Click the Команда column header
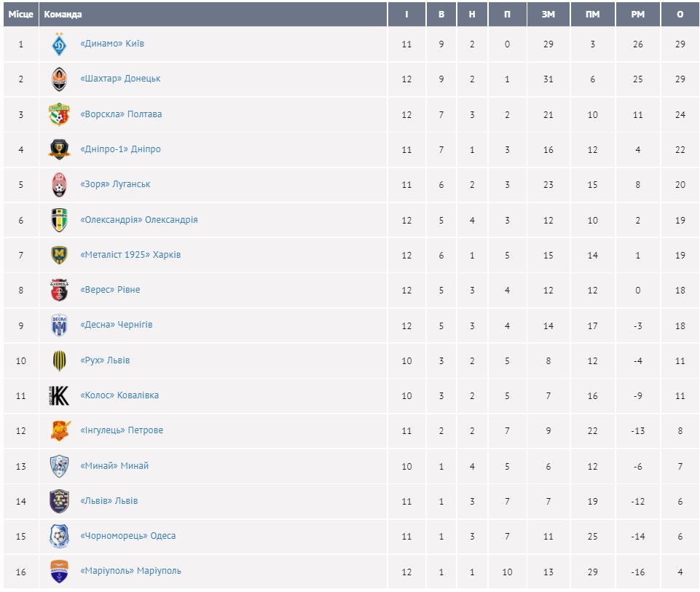This screenshot has width=700, height=592. tap(63, 15)
